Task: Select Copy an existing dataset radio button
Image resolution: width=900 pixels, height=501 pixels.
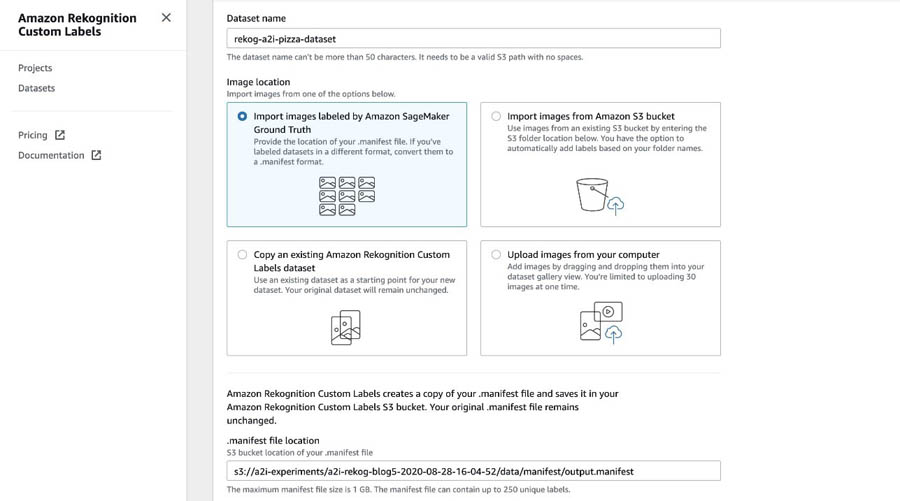Action: click(242, 254)
